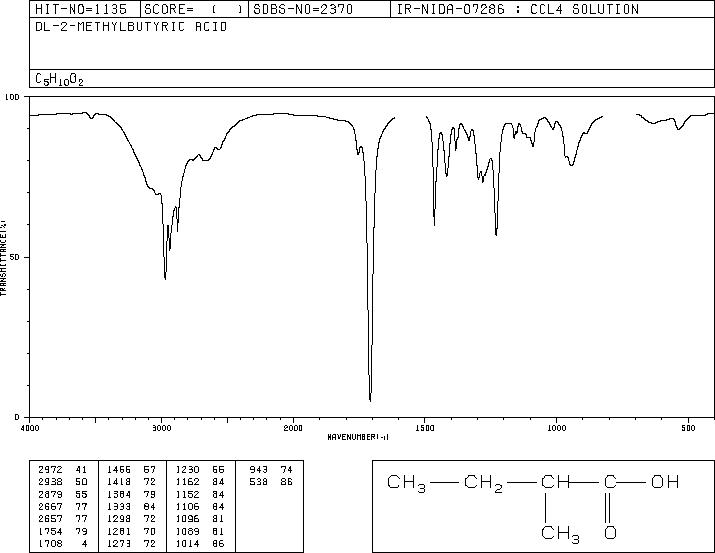Click the carbonyl O in structure diagram
The image size is (715, 553).
click(610, 532)
